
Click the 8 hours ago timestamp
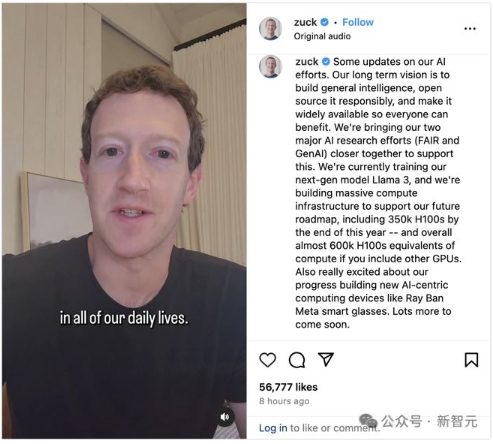click(284, 401)
